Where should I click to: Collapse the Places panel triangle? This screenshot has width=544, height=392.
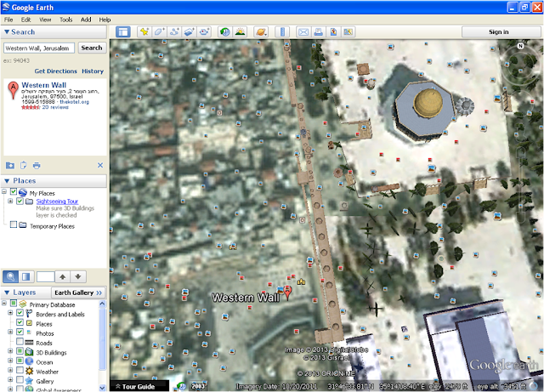(x=7, y=181)
